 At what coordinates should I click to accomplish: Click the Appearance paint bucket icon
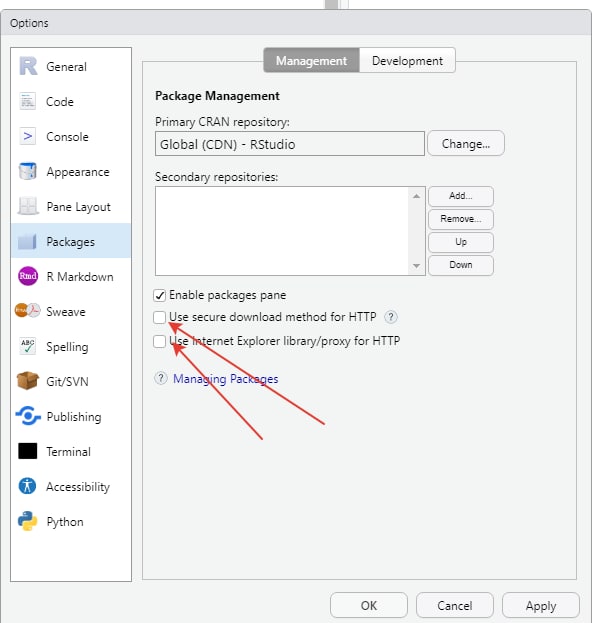27,171
